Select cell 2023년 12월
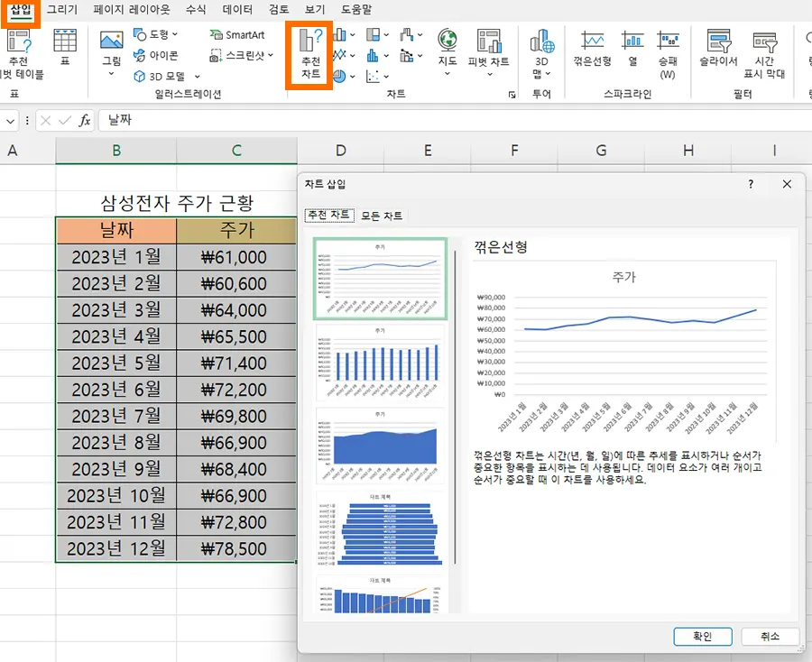 [x=116, y=548]
